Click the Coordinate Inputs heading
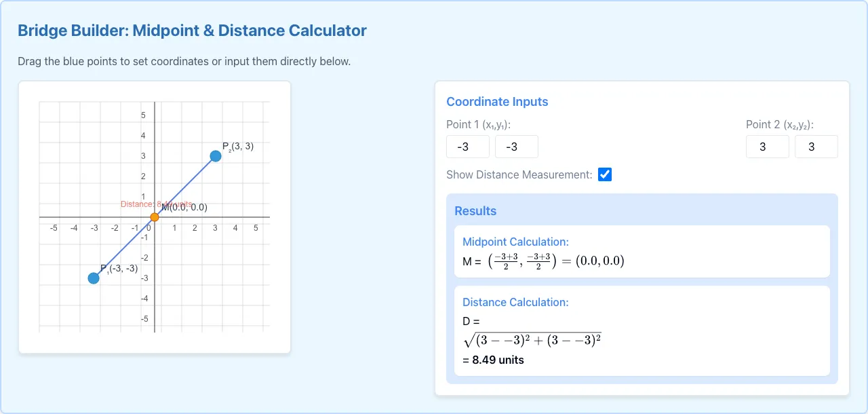The height and width of the screenshot is (414, 868). tap(497, 102)
